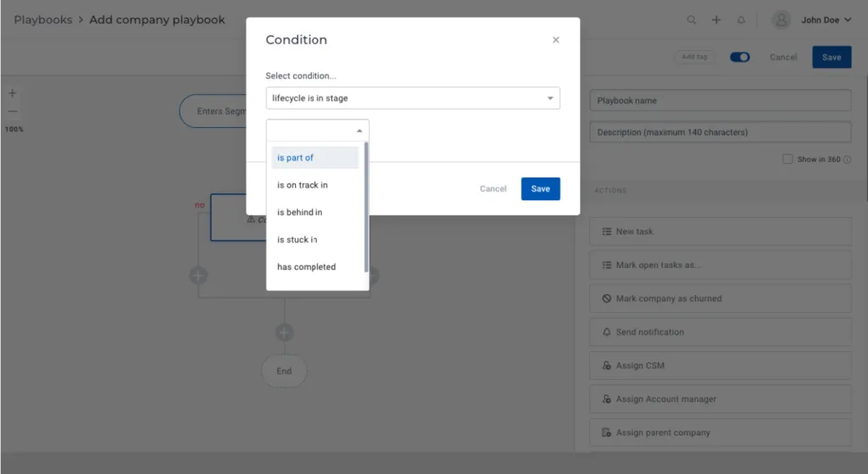Click the John Doe user name
The image size is (868, 474).
820,20
